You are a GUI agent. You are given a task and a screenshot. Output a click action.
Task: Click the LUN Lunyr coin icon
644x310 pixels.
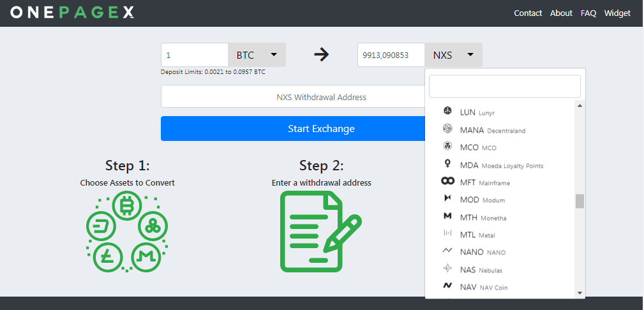(x=447, y=111)
